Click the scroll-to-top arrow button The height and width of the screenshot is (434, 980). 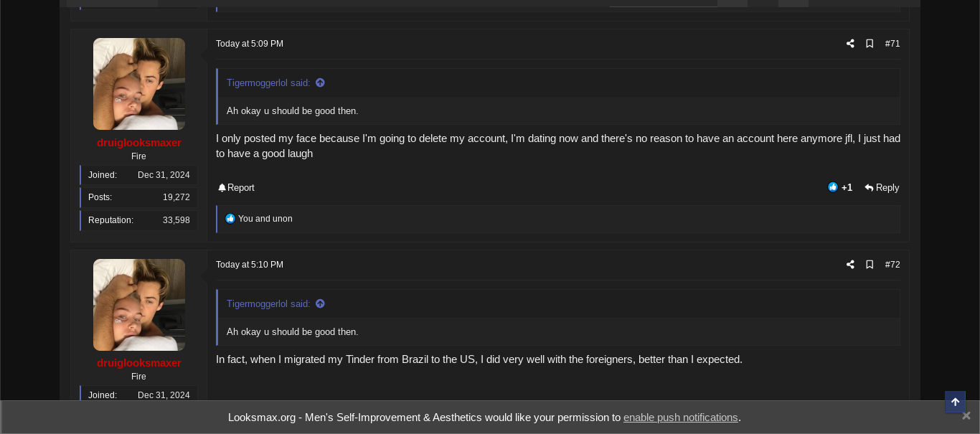955,402
